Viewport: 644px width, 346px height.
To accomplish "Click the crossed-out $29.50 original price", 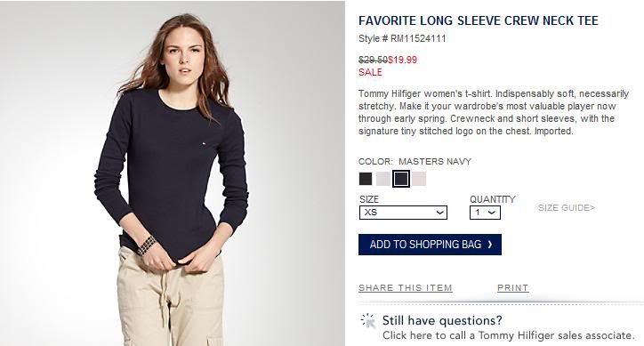I will point(373,60).
